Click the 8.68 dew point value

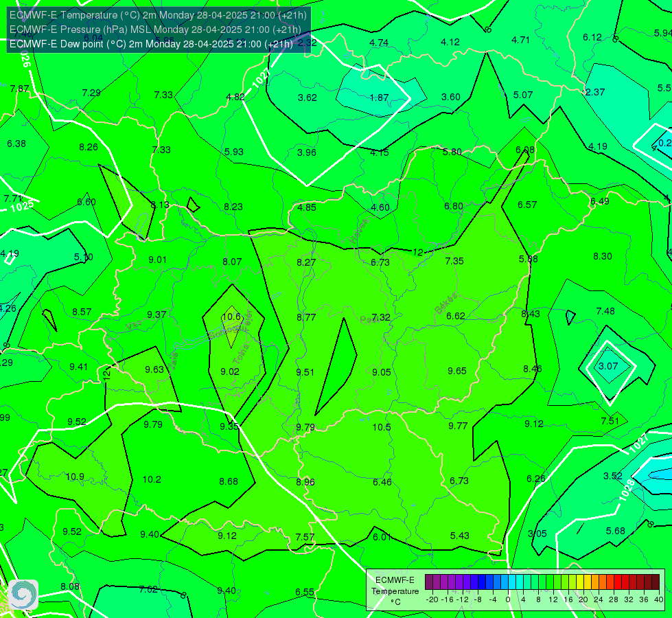229,481
